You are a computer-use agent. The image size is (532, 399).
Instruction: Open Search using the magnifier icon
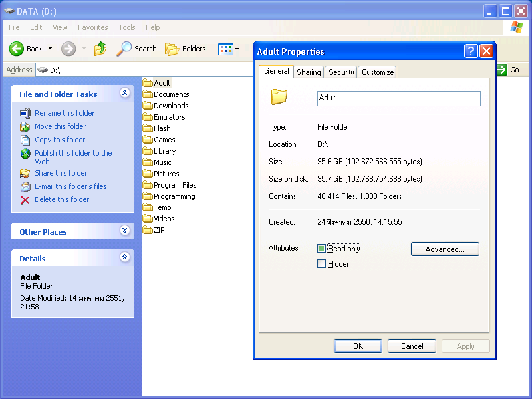(x=124, y=49)
